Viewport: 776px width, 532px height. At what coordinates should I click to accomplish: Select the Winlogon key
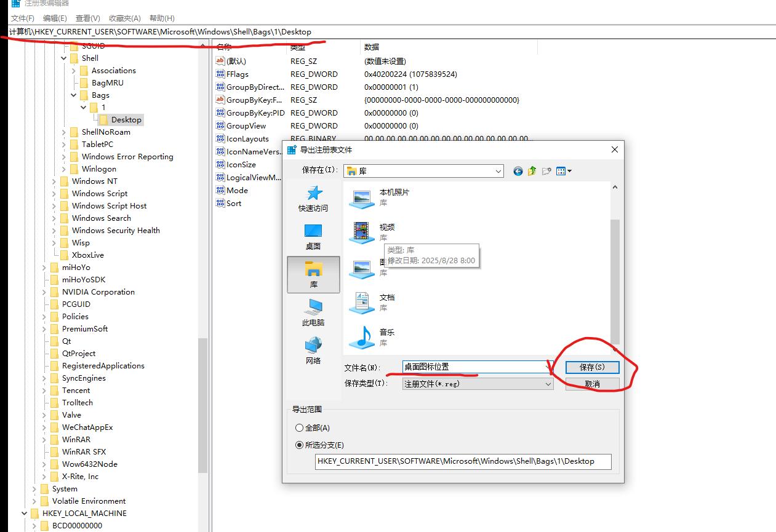[98, 169]
